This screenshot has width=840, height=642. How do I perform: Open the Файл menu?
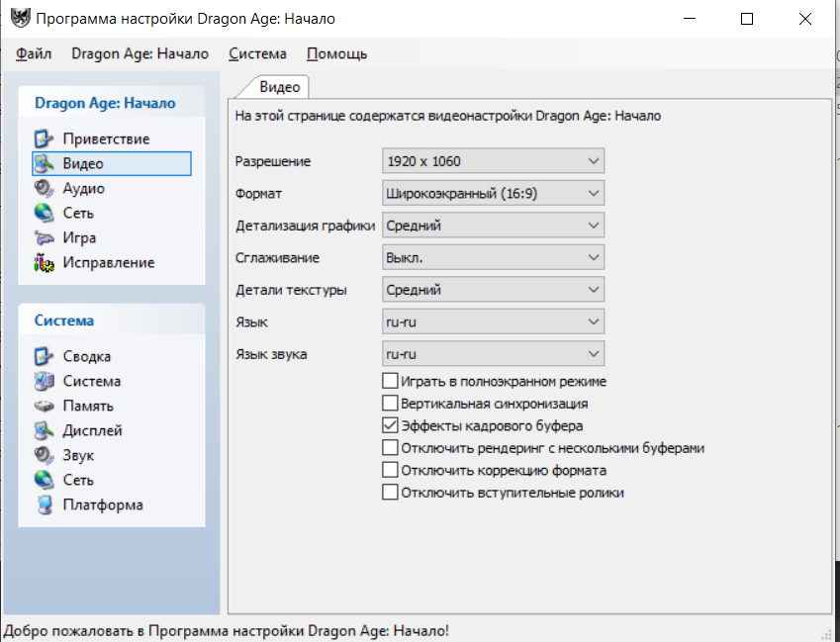click(x=34, y=53)
